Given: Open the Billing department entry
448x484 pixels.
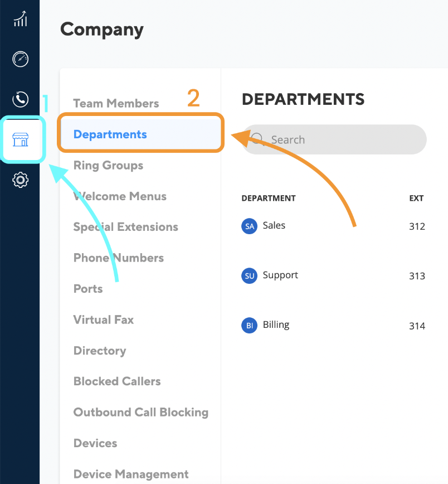Looking at the screenshot, I should pos(333,325).
